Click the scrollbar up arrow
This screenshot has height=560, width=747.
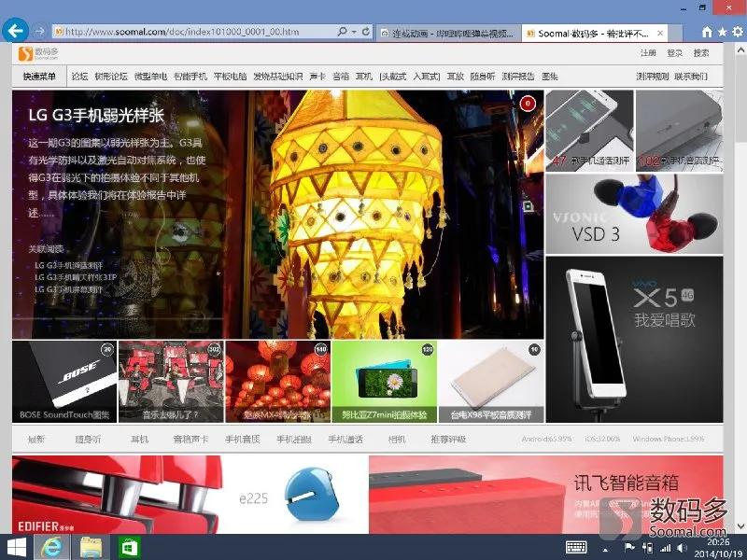click(x=740, y=49)
